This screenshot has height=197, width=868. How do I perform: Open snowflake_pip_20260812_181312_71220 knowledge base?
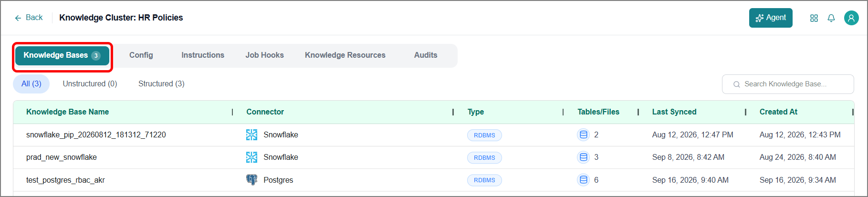96,135
